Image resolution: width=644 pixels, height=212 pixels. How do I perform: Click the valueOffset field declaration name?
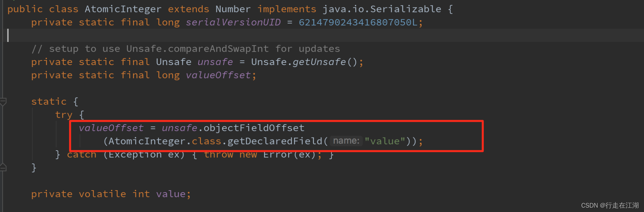(218, 75)
